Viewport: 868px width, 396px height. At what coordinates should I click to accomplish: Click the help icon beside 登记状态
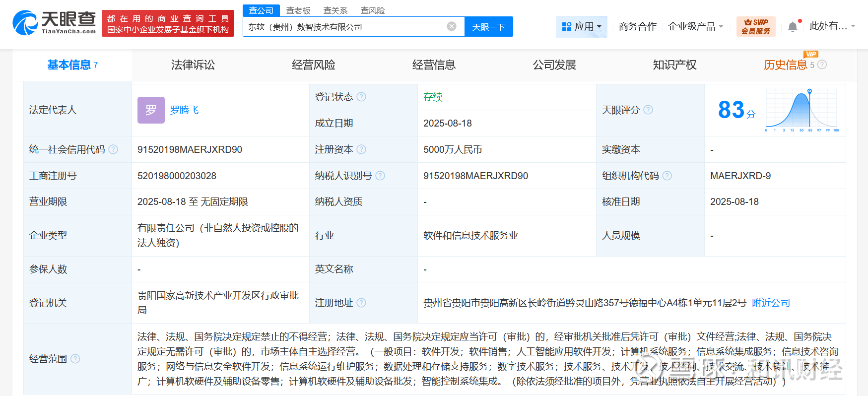[x=361, y=97]
